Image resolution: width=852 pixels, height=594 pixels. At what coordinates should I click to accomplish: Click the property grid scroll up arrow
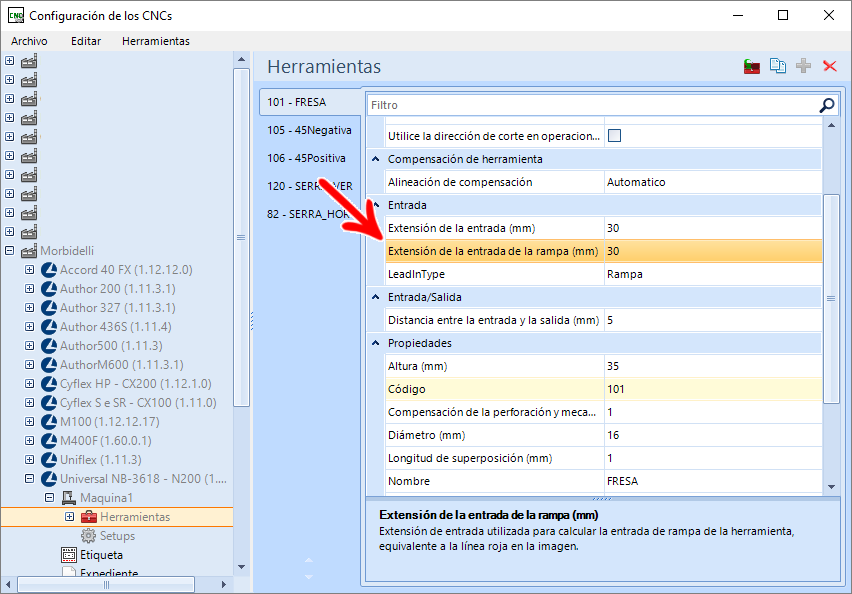[831, 125]
